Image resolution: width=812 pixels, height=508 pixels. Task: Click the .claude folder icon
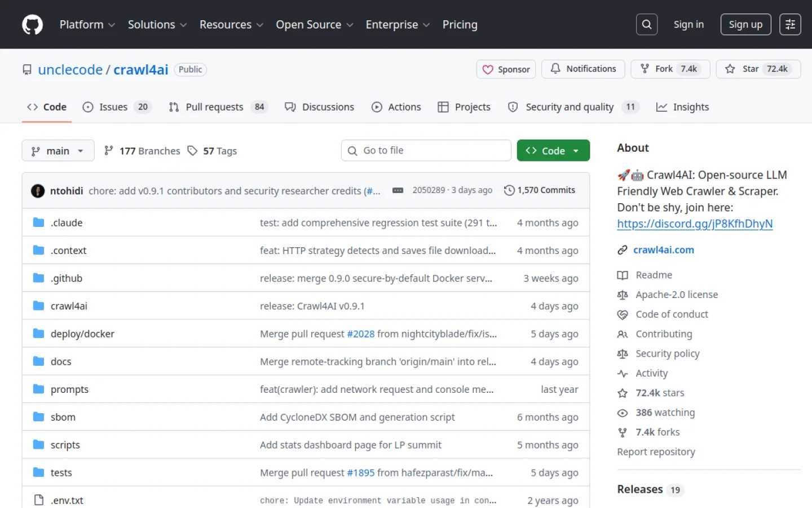pos(38,222)
